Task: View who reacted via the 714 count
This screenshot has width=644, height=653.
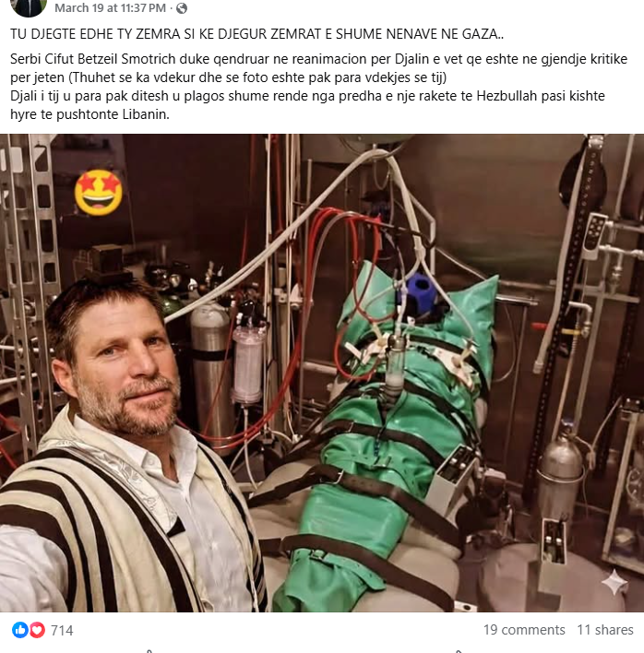Action: 62,631
